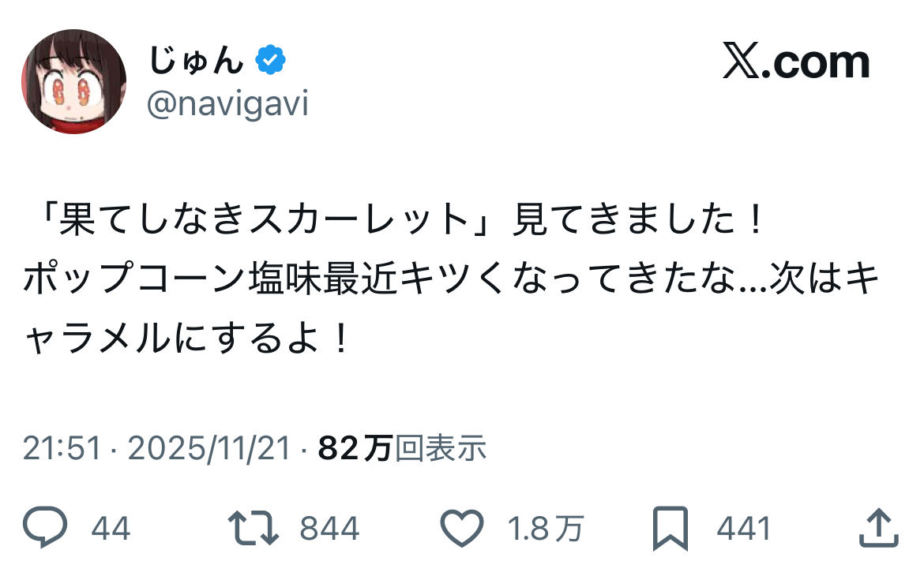This screenshot has height=565, width=924.
Task: Open the じゅん display name profile
Action: [195, 60]
